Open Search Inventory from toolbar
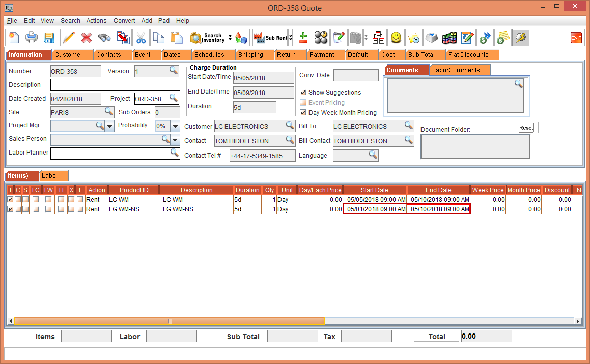590x364 pixels. tap(207, 38)
